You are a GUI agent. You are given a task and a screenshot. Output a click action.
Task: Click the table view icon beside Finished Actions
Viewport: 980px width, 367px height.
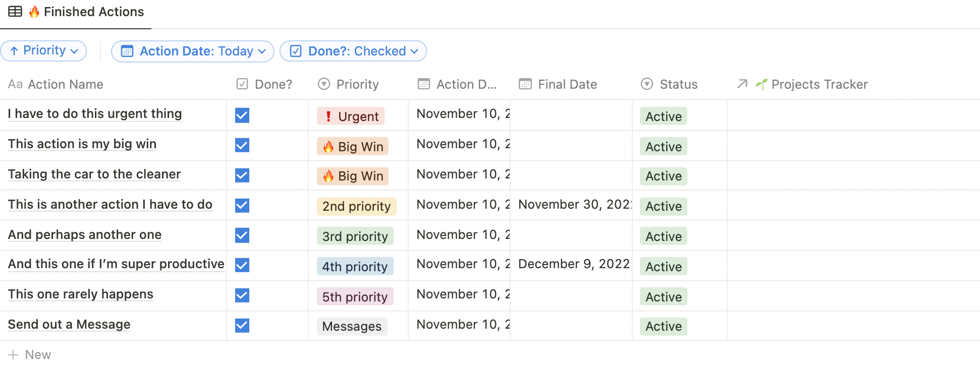click(x=15, y=12)
